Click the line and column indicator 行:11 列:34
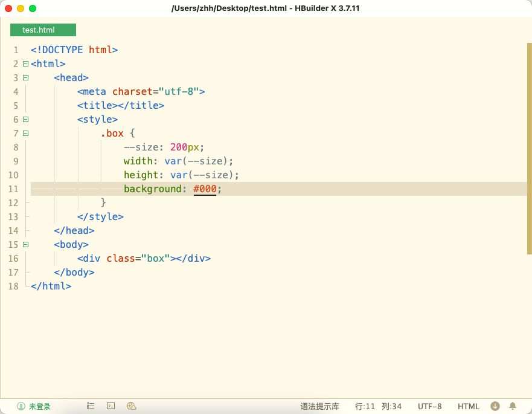 tap(378, 406)
